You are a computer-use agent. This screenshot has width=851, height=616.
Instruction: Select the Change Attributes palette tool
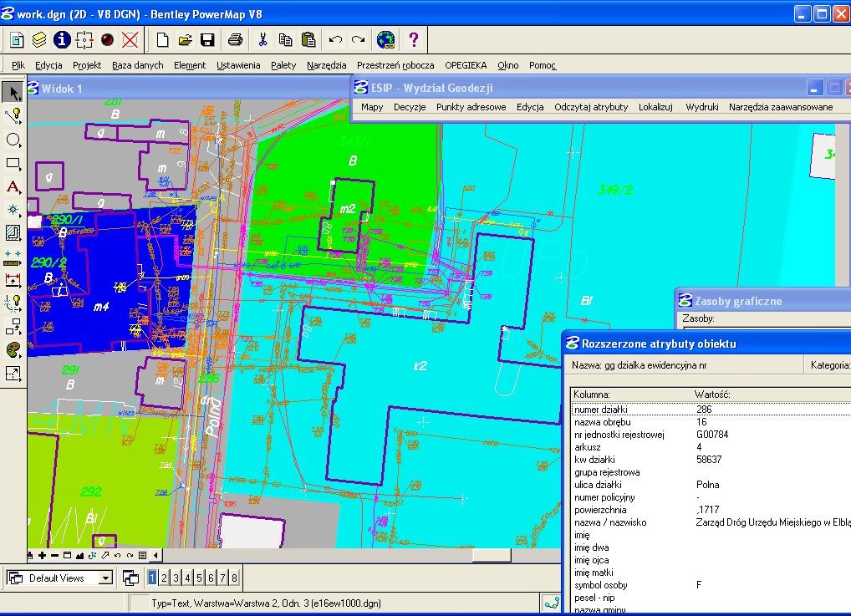(13, 349)
